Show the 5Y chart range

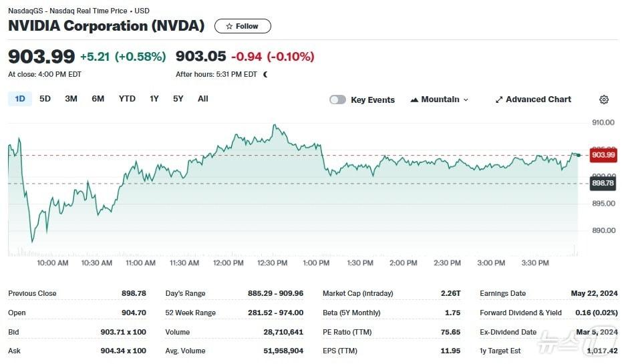click(x=178, y=99)
